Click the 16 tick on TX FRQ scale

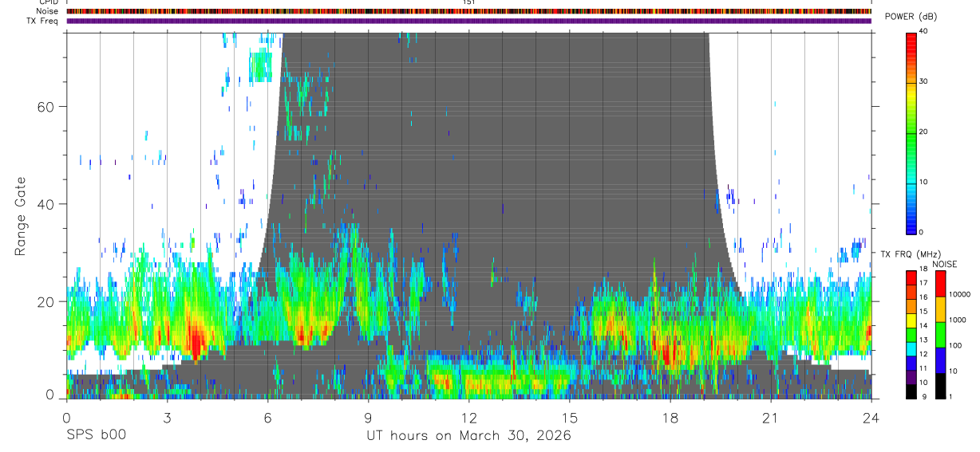pos(923,297)
